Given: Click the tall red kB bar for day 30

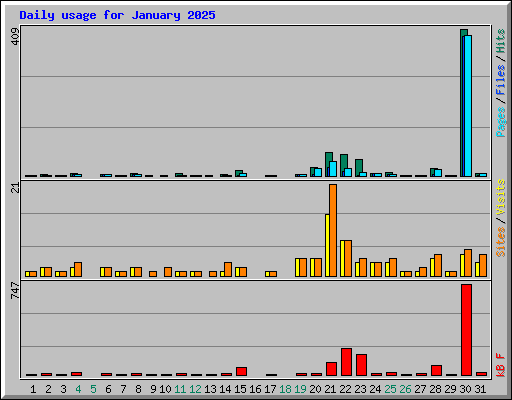Looking at the screenshot, I should click(466, 330).
